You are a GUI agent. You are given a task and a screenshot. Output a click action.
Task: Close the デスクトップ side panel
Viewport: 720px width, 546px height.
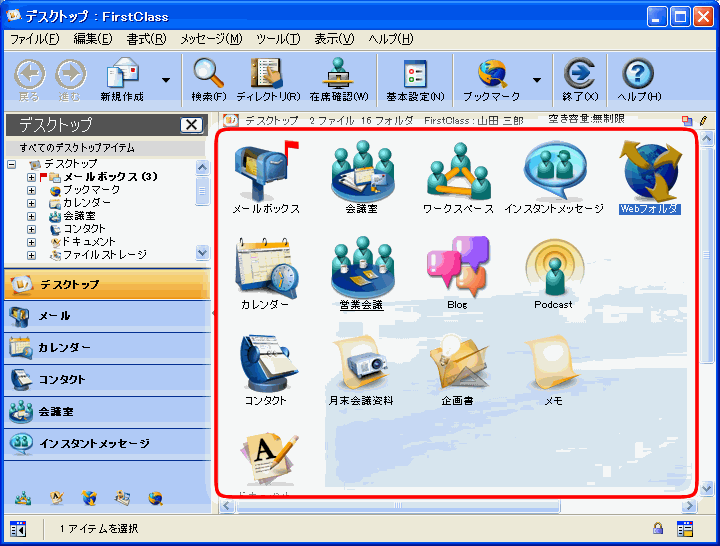[192, 125]
